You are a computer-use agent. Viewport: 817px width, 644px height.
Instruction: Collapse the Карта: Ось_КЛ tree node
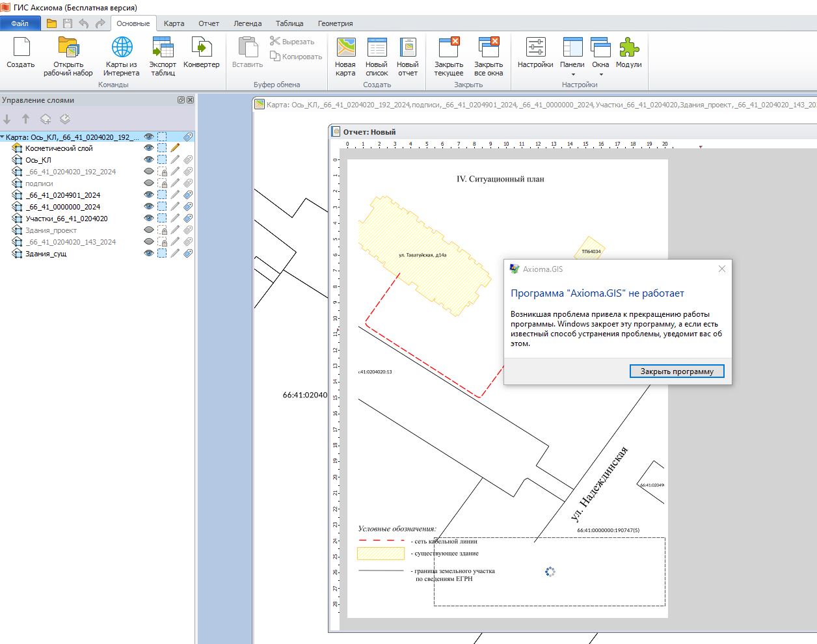[x=3, y=137]
